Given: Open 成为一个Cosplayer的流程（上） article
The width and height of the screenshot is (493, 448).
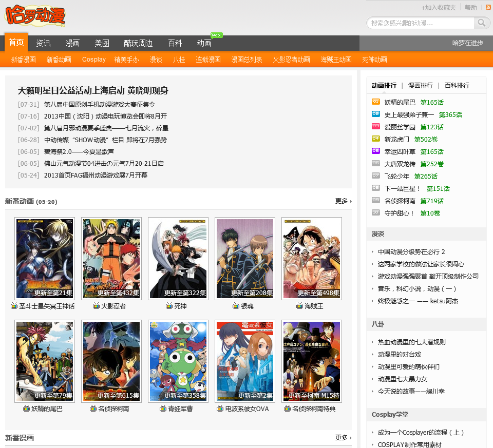Looking at the screenshot, I should tap(421, 433).
